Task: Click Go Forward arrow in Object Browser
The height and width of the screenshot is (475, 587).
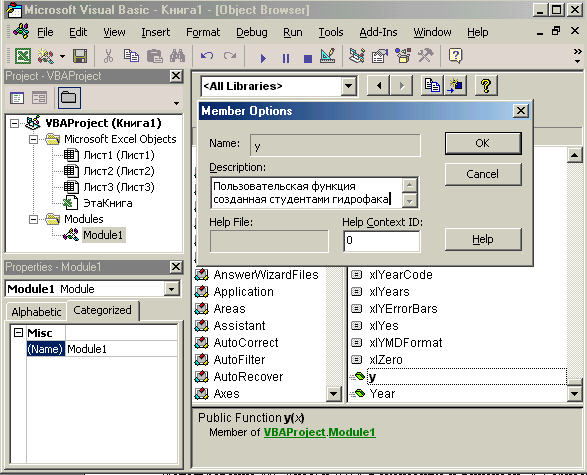Action: coord(401,86)
